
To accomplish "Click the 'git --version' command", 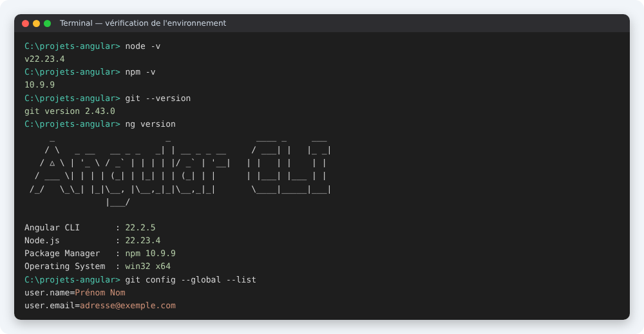I will (158, 98).
